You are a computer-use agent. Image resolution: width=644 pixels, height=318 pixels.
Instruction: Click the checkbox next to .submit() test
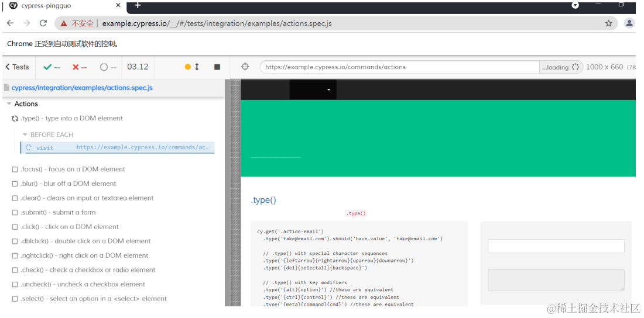click(x=15, y=213)
